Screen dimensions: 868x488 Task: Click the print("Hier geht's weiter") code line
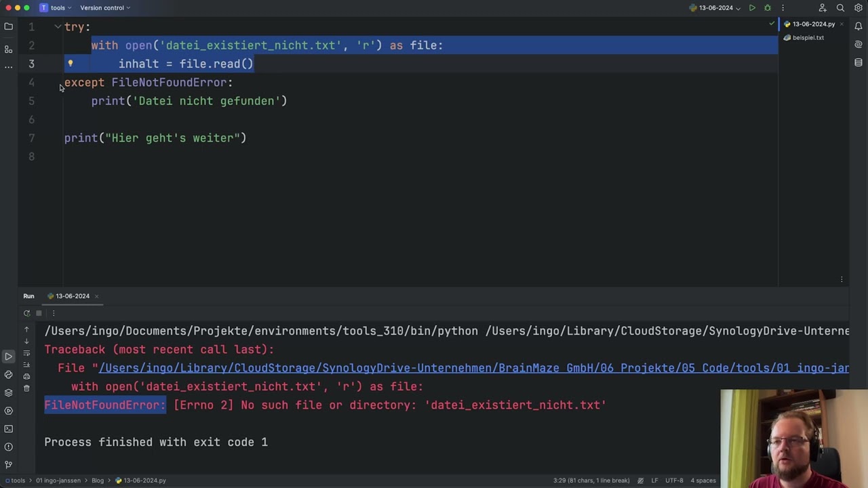(155, 138)
